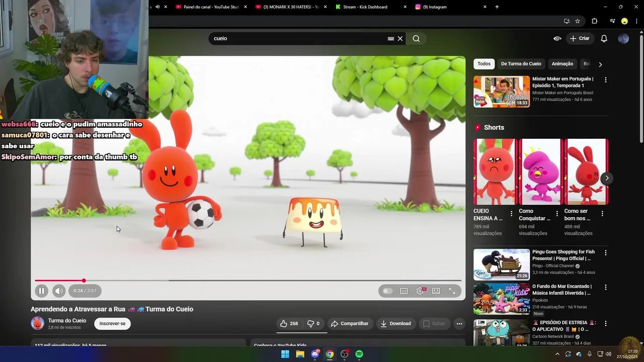Turn on subtitles in the video player

[404, 291]
